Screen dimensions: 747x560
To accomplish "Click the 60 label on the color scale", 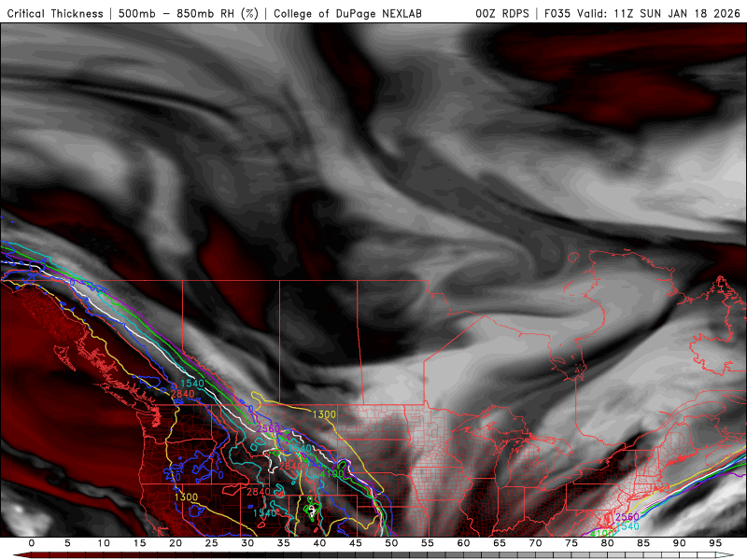I will point(463,543).
